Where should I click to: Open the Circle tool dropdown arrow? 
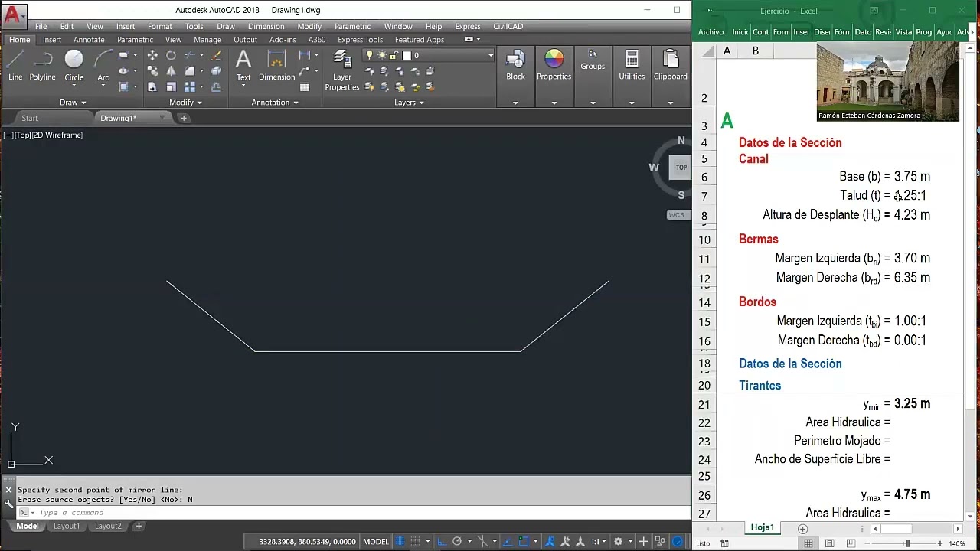click(74, 86)
